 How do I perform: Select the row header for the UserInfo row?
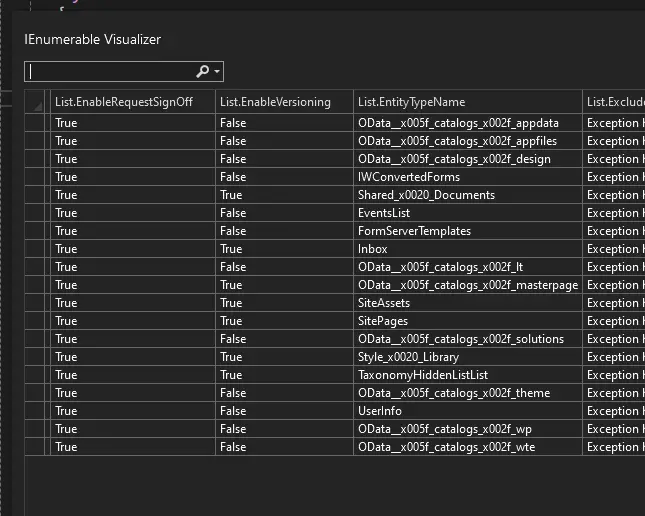(x=37, y=411)
